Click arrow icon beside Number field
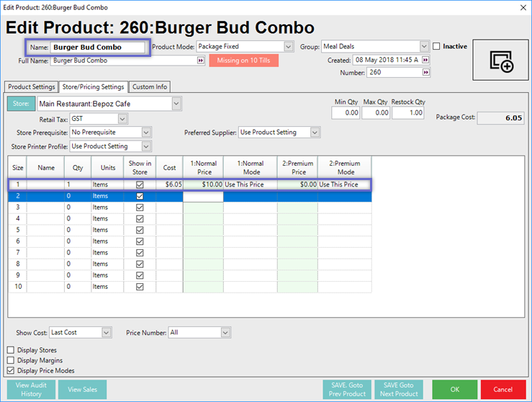Viewport: 532px width, 402px height. pos(425,72)
